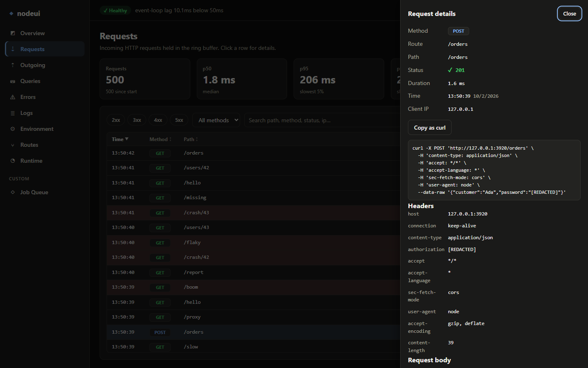Screen dimensions: 588x368
Task: Select the /users/42 request row
Action: click(x=253, y=168)
